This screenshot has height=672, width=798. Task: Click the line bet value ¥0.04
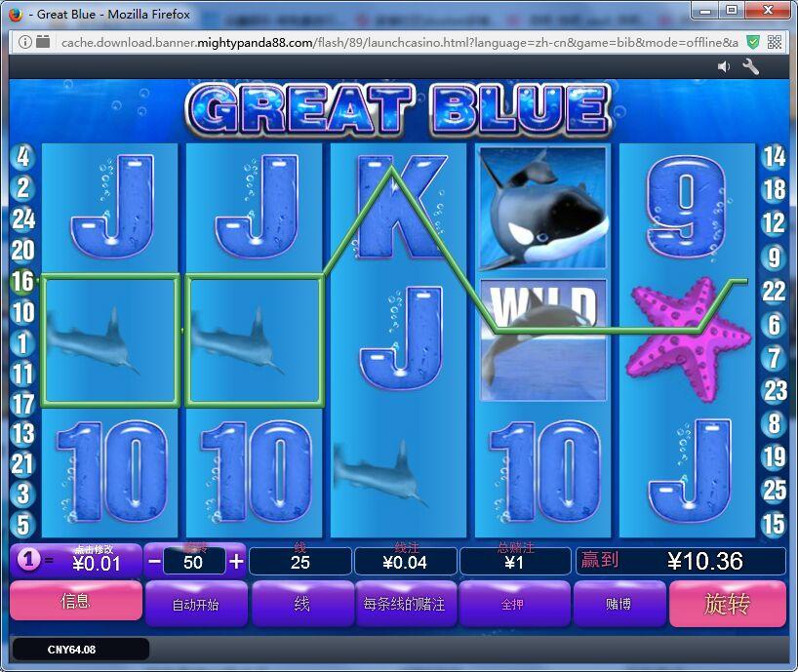(405, 562)
